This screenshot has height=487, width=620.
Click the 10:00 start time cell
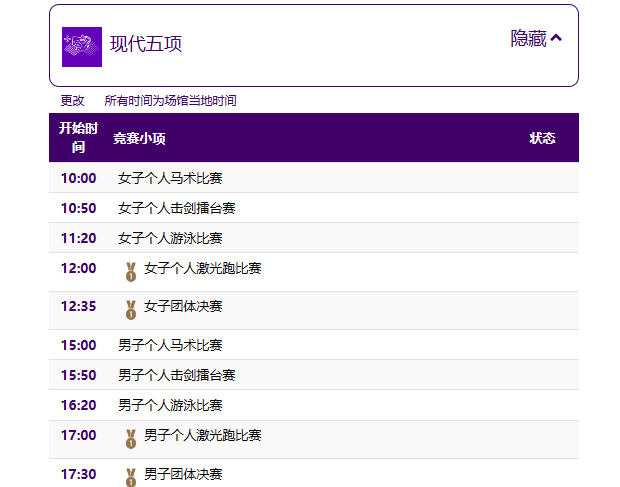(x=78, y=178)
